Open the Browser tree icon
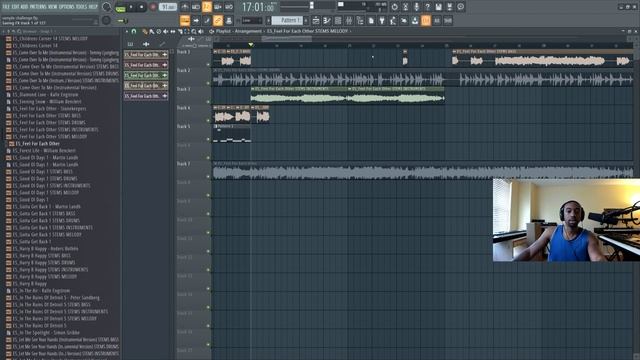 [360, 20]
